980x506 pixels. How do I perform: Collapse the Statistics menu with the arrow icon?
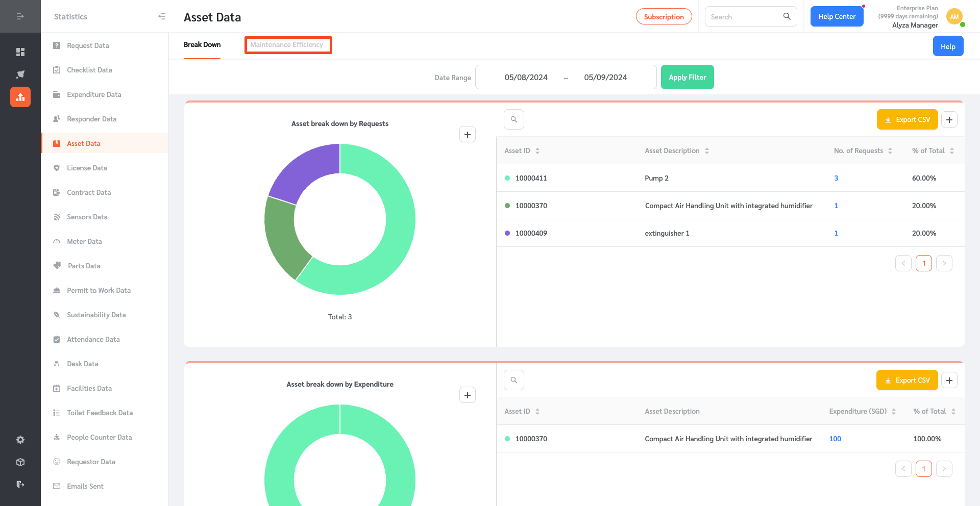162,16
